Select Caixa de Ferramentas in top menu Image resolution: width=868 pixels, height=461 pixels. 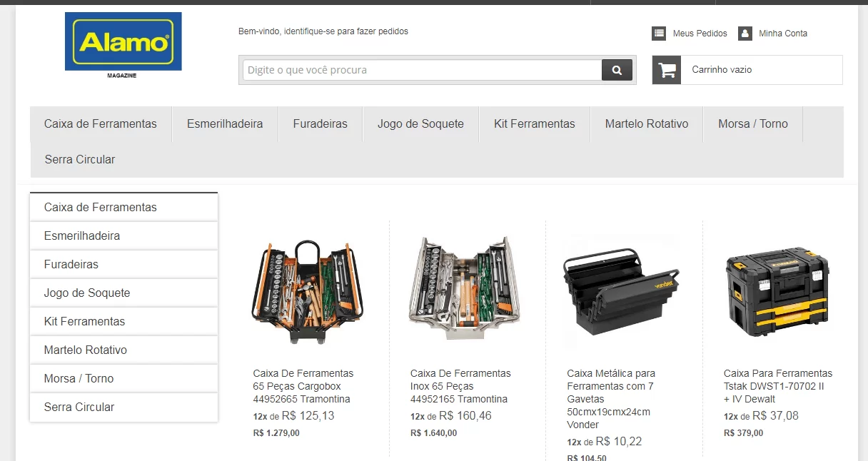pyautogui.click(x=101, y=124)
